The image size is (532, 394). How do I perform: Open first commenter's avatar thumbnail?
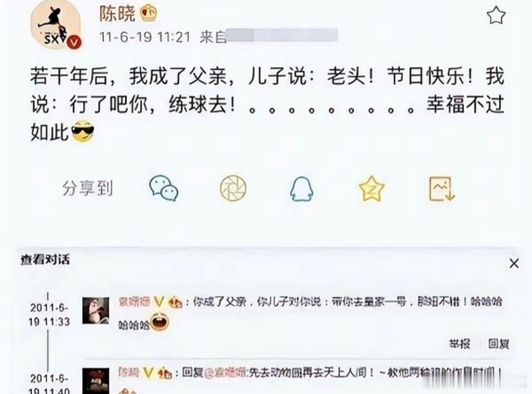[96, 310]
